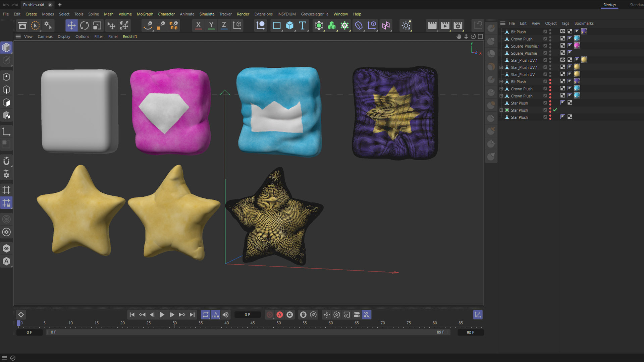
Task: Toggle loop playback mode in the timeline
Action: [x=205, y=314]
